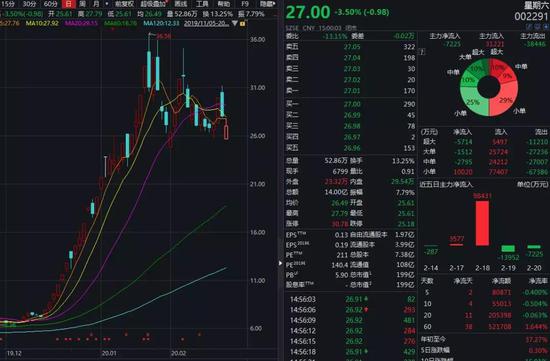
Task: Click 卖四 price 27.04
Action: point(352,58)
